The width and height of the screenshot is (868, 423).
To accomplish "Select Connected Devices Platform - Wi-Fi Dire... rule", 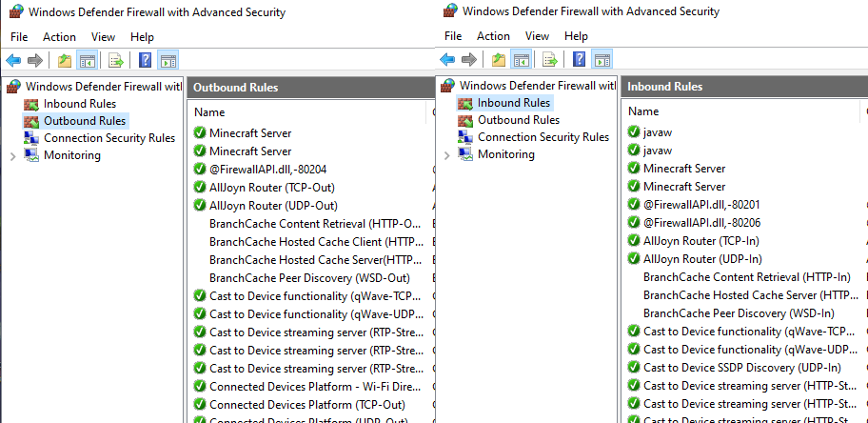I will click(x=316, y=387).
